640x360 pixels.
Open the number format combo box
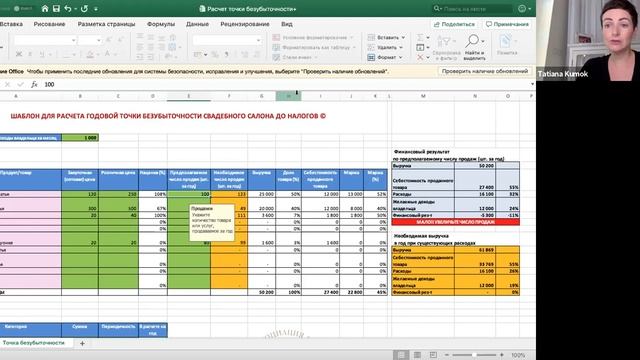coord(227,40)
